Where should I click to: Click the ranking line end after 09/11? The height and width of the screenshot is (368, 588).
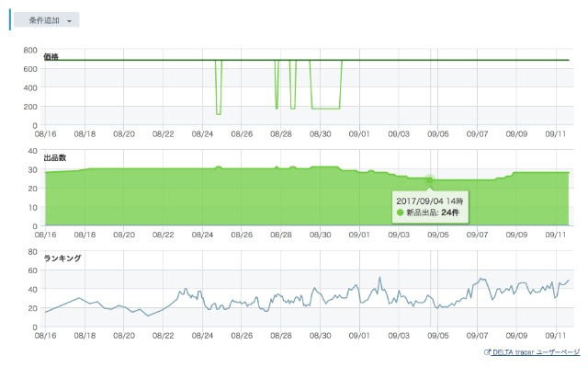[x=569, y=281]
